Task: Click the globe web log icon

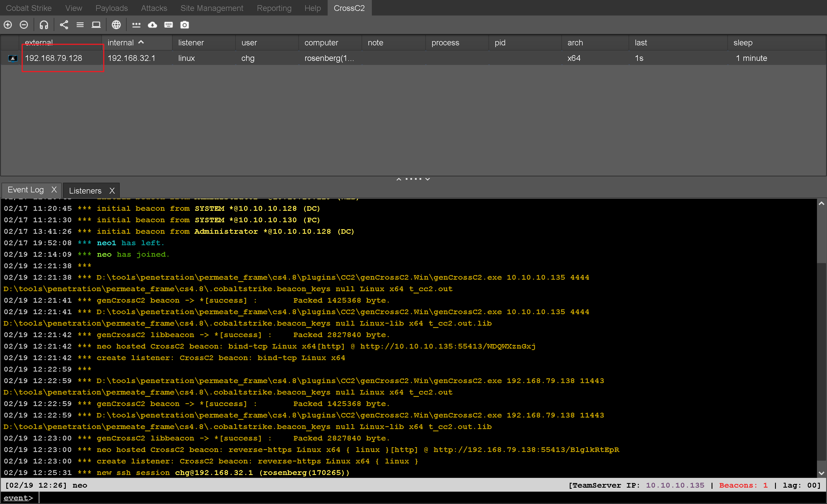Action: pyautogui.click(x=116, y=25)
